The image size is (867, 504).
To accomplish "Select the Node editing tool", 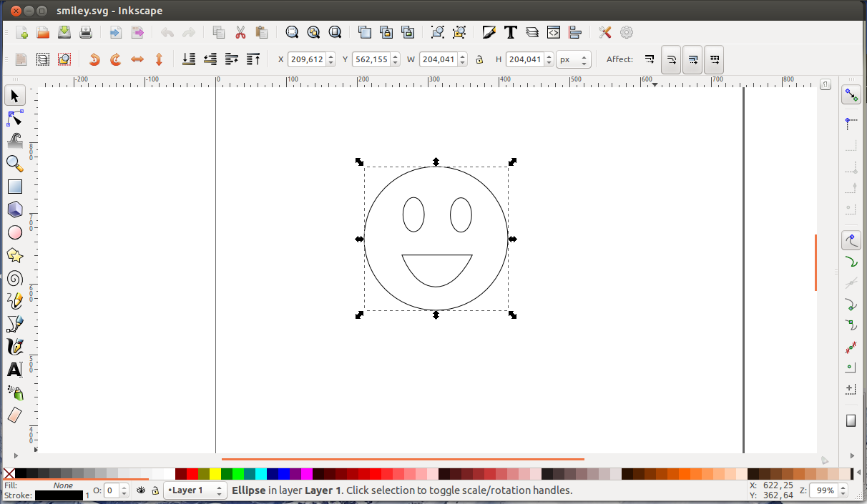I will point(15,118).
